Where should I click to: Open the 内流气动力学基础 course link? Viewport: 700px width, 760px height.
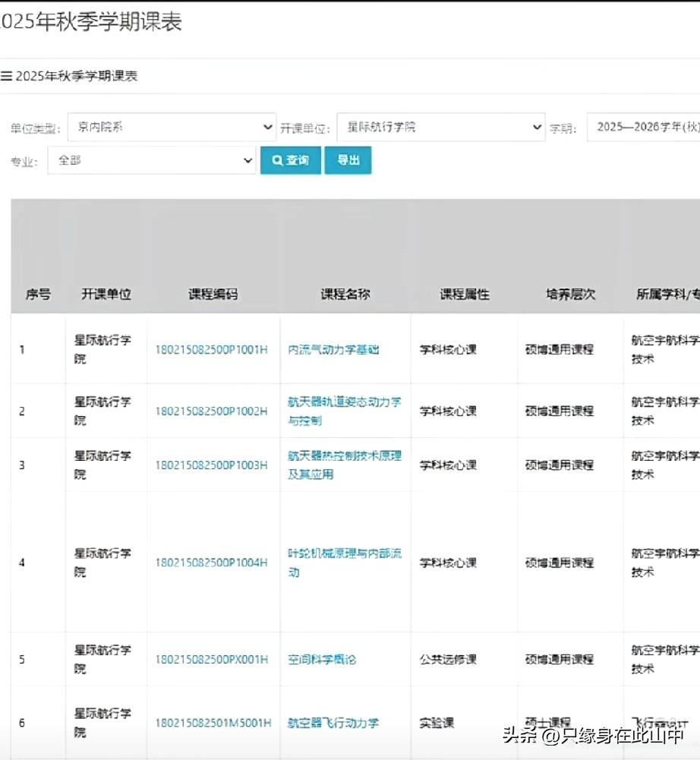333,350
